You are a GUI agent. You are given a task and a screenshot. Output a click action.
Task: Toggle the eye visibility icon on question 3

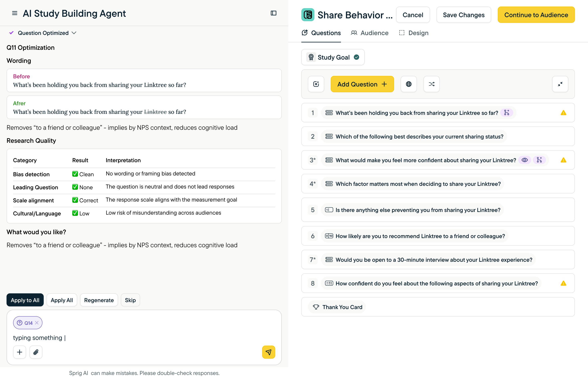tap(525, 160)
